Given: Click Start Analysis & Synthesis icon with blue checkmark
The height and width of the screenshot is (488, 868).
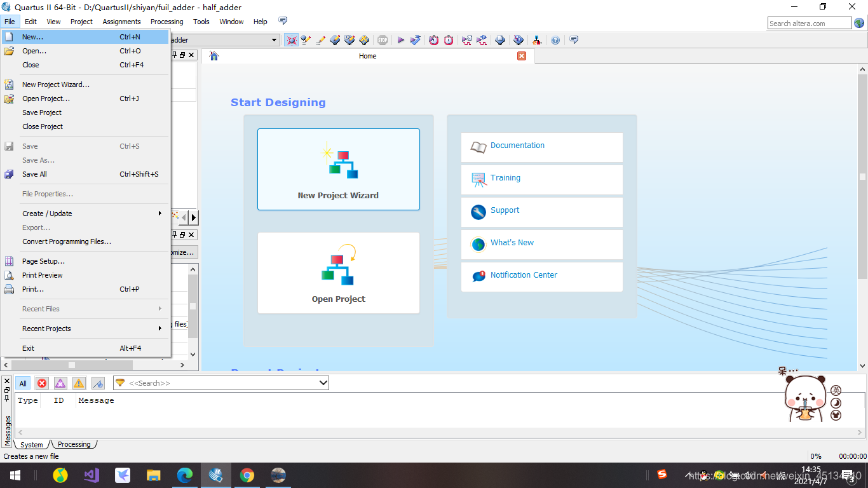Looking at the screenshot, I should (x=416, y=40).
